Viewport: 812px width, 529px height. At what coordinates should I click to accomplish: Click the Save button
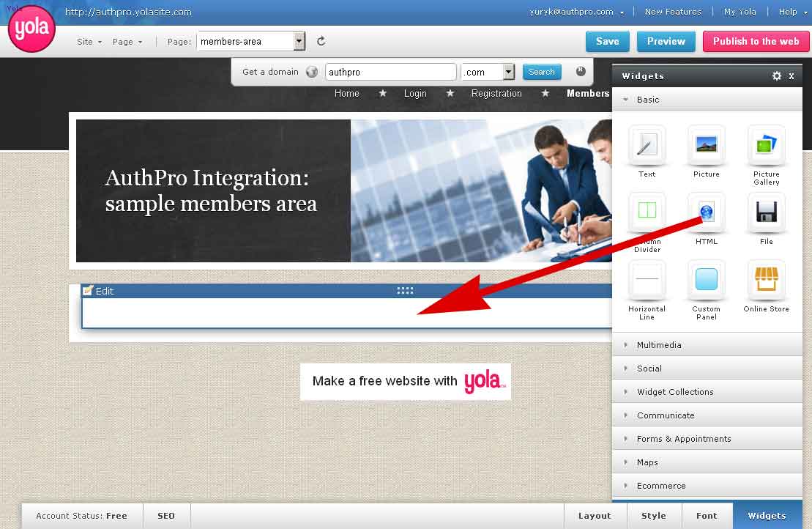(607, 42)
